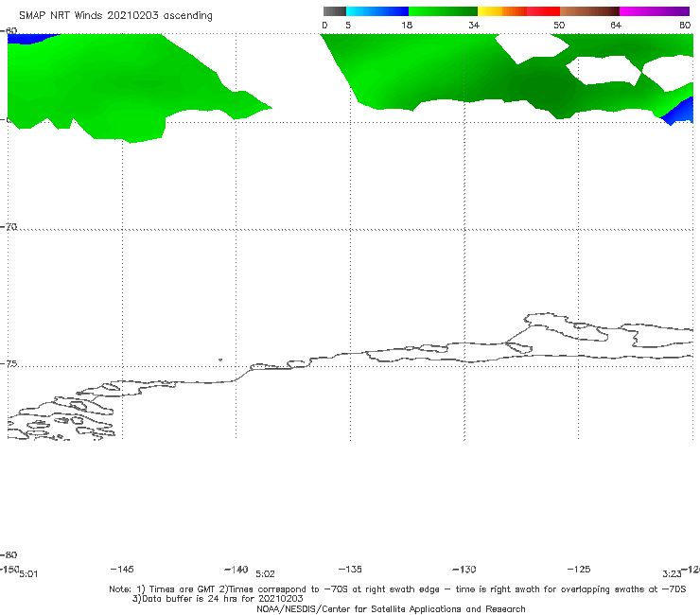The image size is (700, 615).
Task: Click the title text SMAP NRT Winds 20210203 ascending
Action: [115, 16]
